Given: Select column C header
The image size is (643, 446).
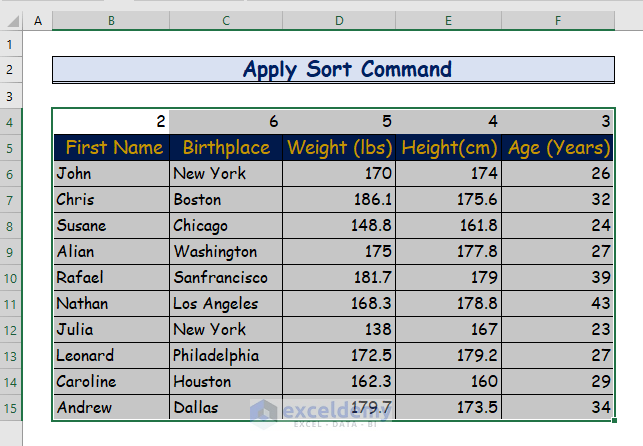Looking at the screenshot, I should (x=226, y=20).
